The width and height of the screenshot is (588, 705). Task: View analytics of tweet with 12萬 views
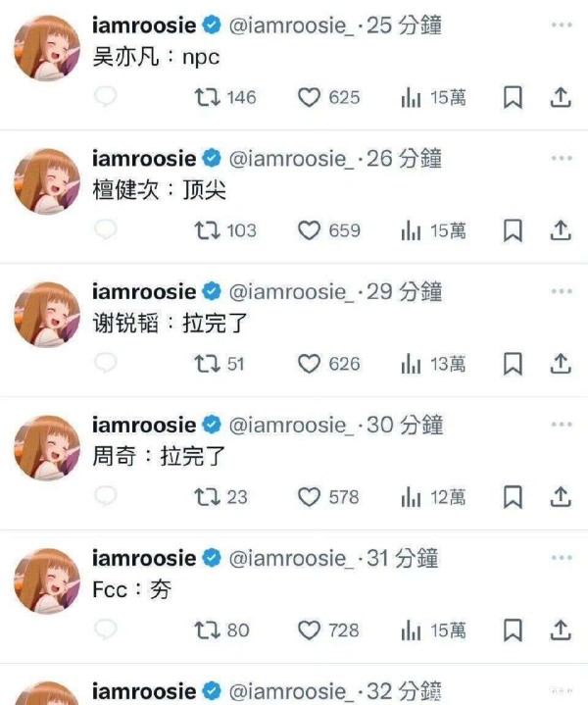click(433, 497)
